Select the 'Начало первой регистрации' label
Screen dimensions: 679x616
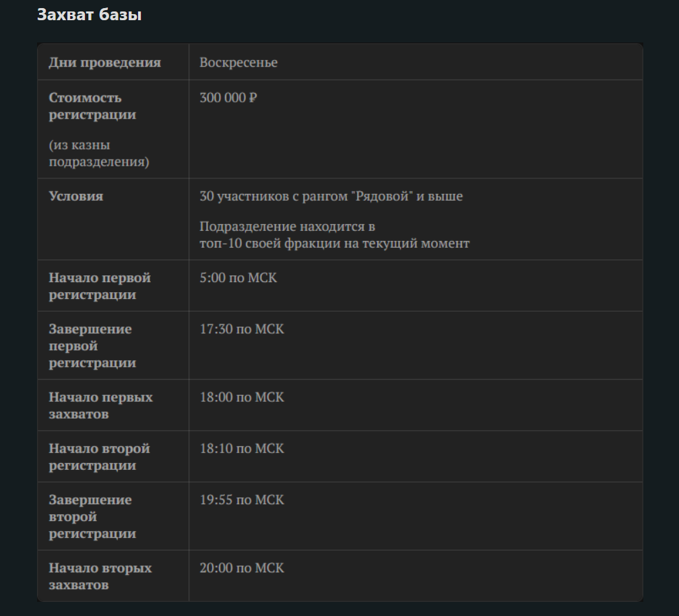point(100,286)
